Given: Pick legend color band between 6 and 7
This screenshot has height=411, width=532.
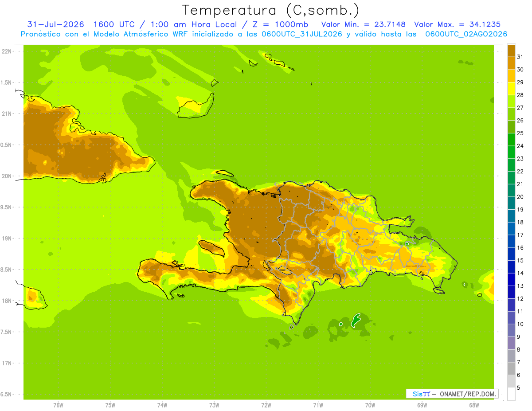Looking at the screenshot, I should tap(511, 368).
